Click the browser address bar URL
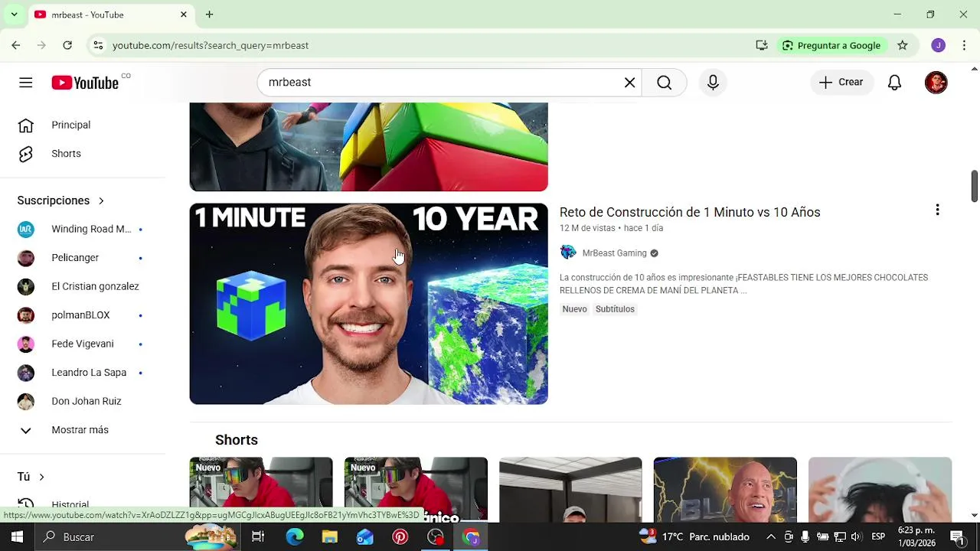This screenshot has width=980, height=551. (211, 45)
